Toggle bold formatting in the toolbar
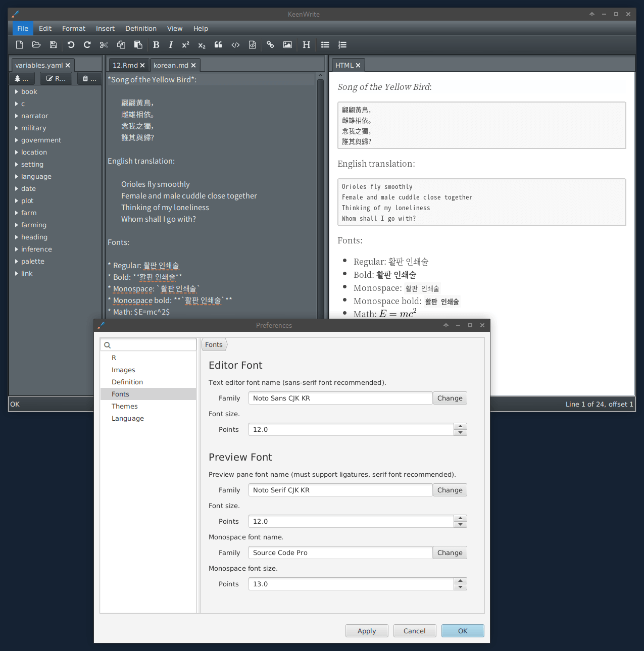 pos(156,45)
